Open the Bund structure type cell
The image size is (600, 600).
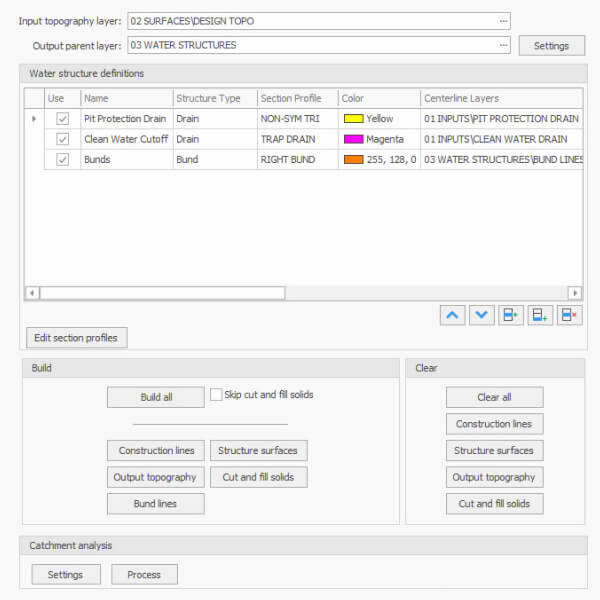(x=215, y=159)
